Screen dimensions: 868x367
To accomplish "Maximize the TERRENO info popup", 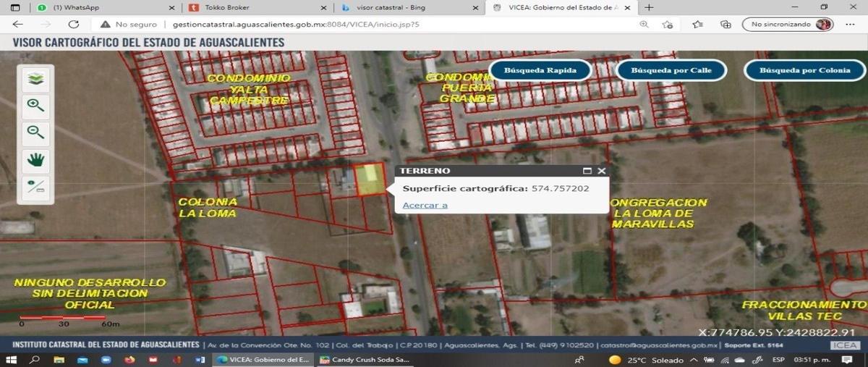I will pos(587,172).
